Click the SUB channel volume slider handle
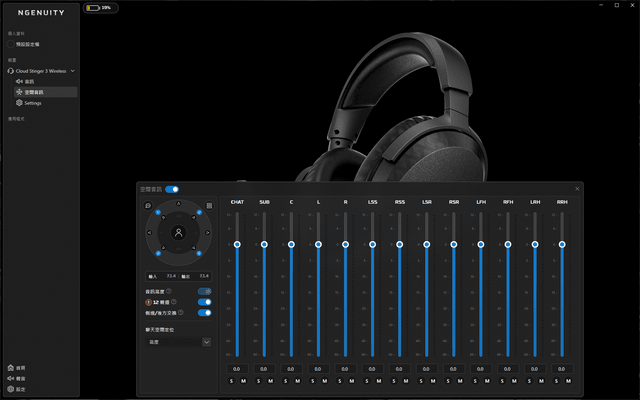 pos(264,244)
